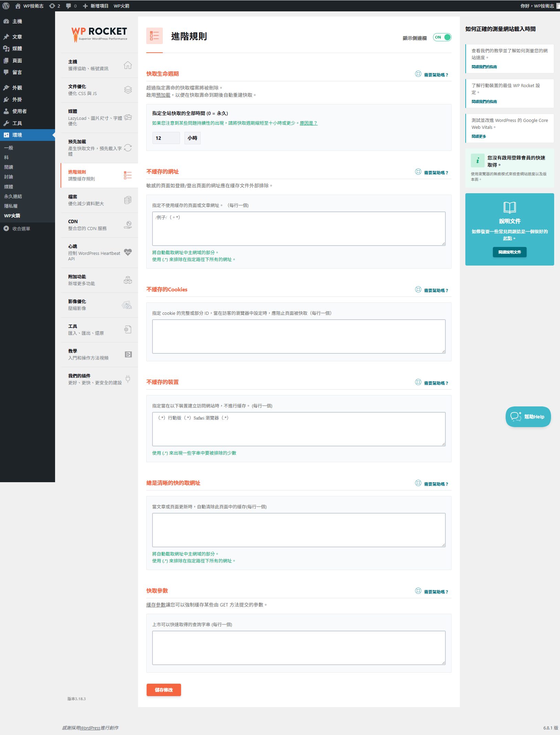The width and height of the screenshot is (560, 735).
Task: Click the WP Rocket logo
Action: 99,35
